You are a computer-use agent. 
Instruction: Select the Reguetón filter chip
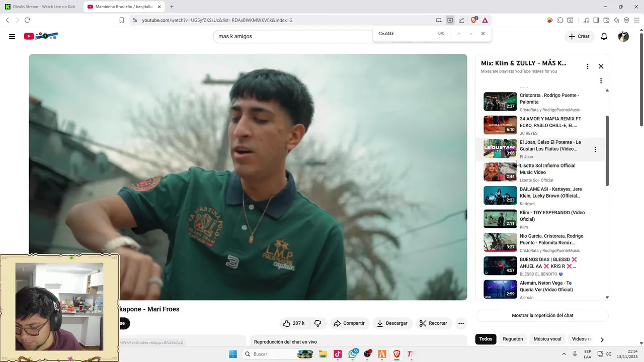click(513, 339)
